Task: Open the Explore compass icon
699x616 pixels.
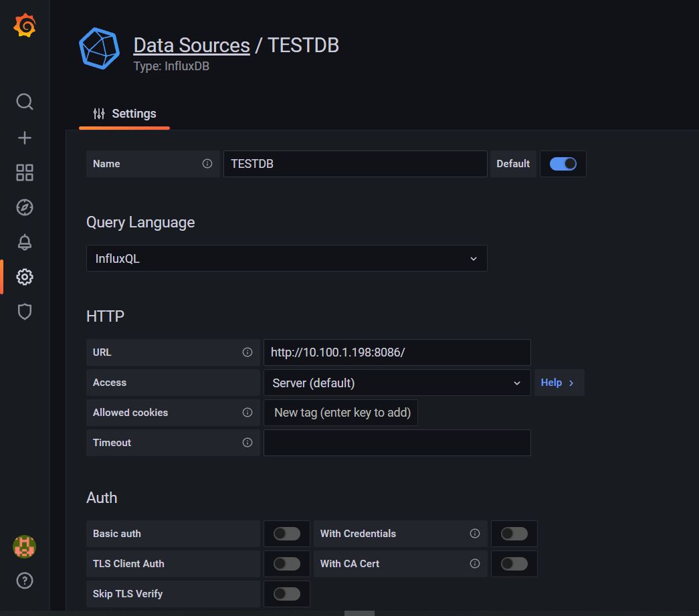Action: 25,207
